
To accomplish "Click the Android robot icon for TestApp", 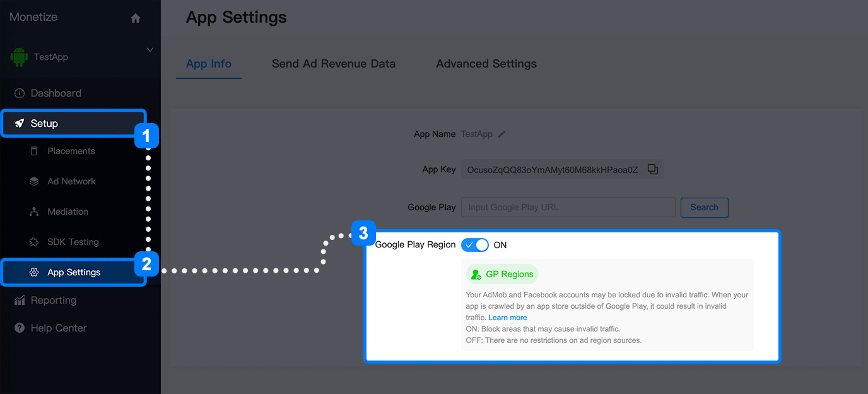I will pyautogui.click(x=20, y=57).
